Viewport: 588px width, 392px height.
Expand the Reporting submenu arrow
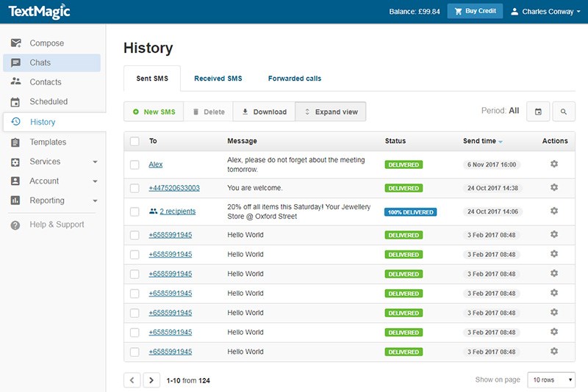(96, 201)
